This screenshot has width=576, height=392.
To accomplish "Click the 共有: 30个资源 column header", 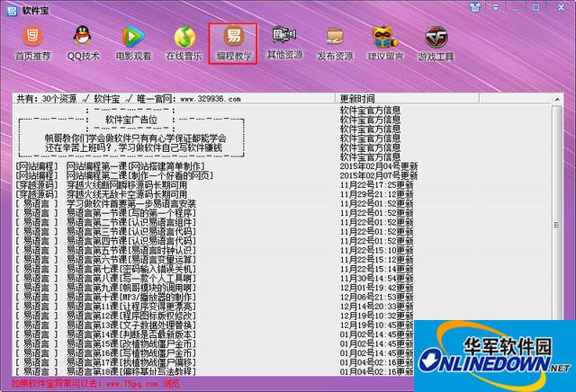I will [x=174, y=98].
